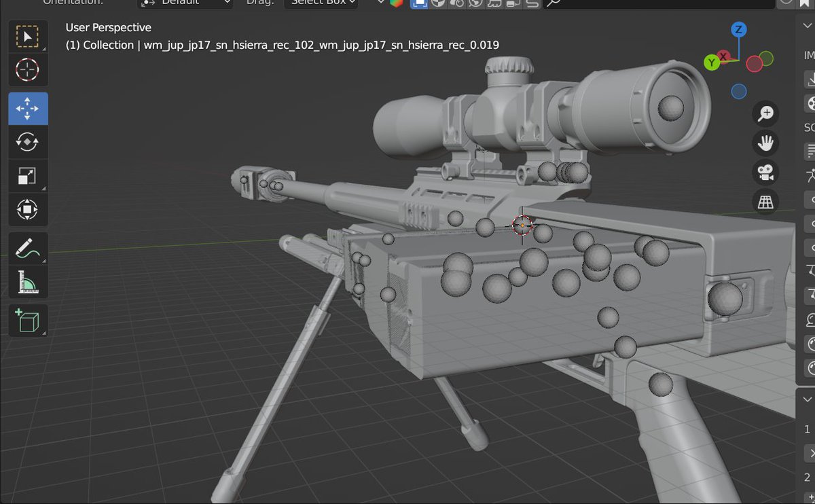Click the blue negative Z gizmo circle

click(x=739, y=91)
